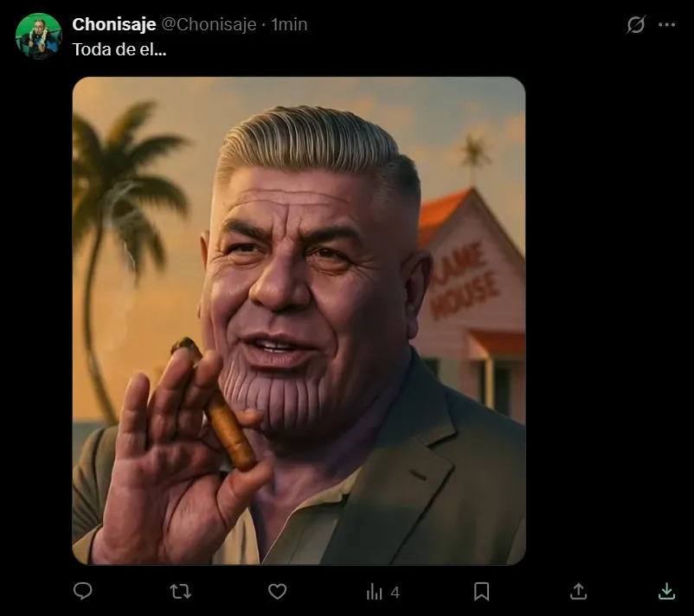Image resolution: width=694 pixels, height=616 pixels.
Task: Click the Chonisaje display name
Action: point(114,24)
